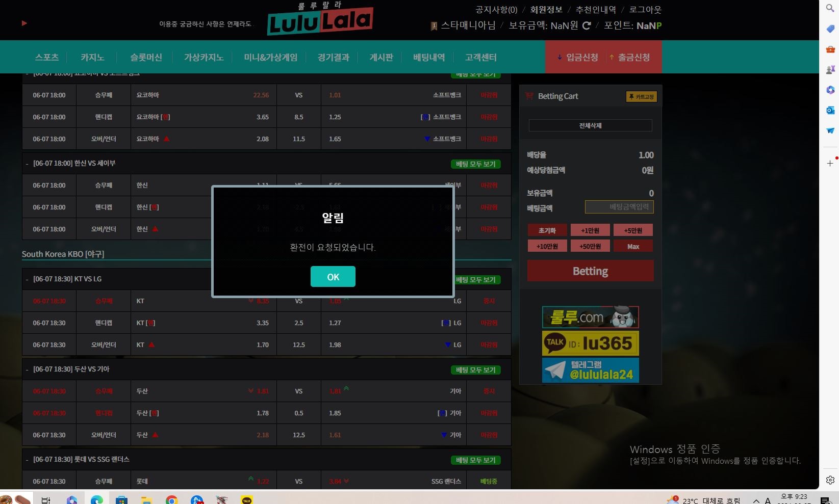Launch KakaoTalk from the taskbar
The height and width of the screenshot is (504, 839).
tap(246, 500)
